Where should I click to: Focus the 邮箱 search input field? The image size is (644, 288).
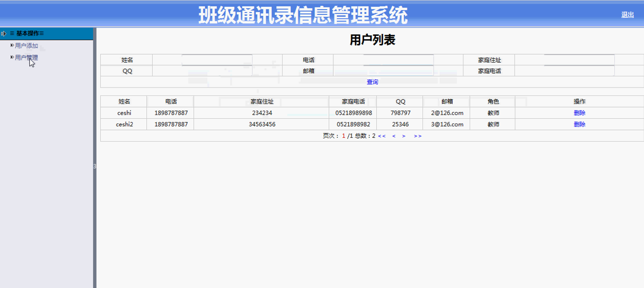coord(398,71)
